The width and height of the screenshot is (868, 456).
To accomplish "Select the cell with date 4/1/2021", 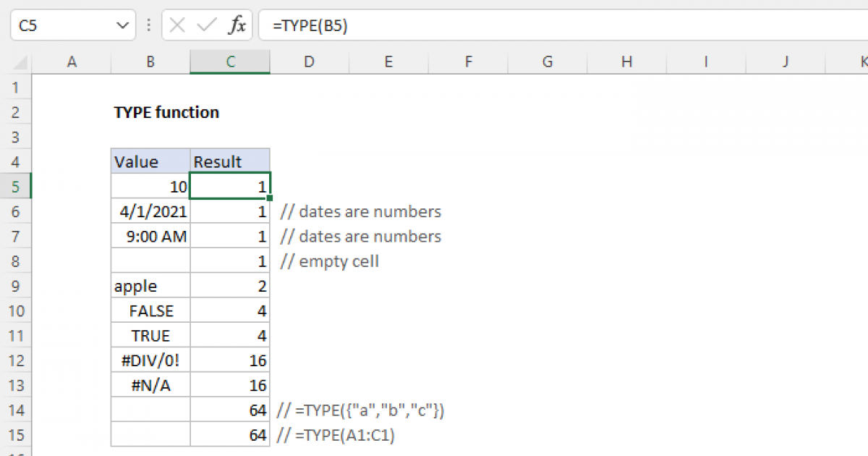I will coord(150,211).
